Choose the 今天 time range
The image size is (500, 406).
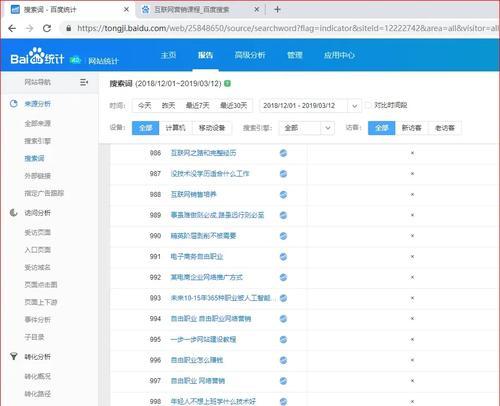click(x=145, y=106)
